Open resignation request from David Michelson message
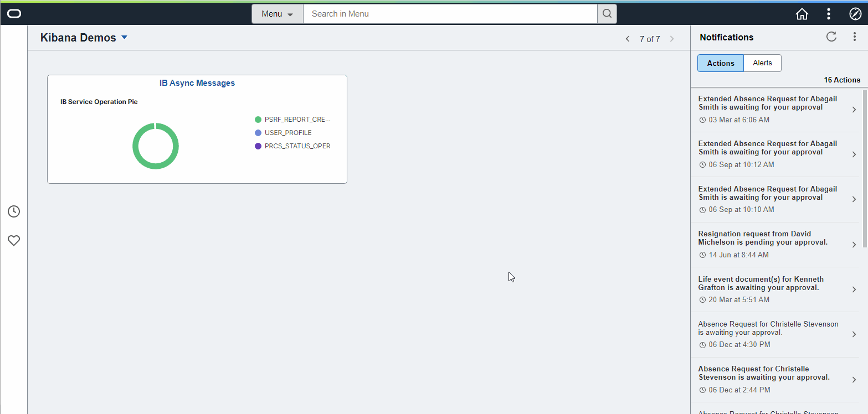This screenshot has height=414, width=868. click(763, 238)
